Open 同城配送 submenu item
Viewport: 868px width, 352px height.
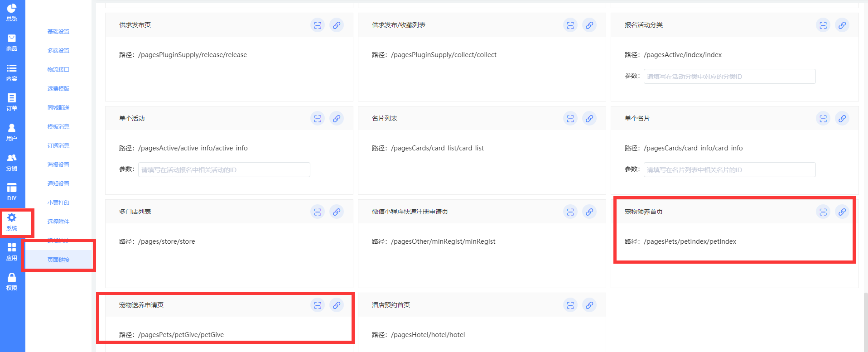tap(58, 108)
